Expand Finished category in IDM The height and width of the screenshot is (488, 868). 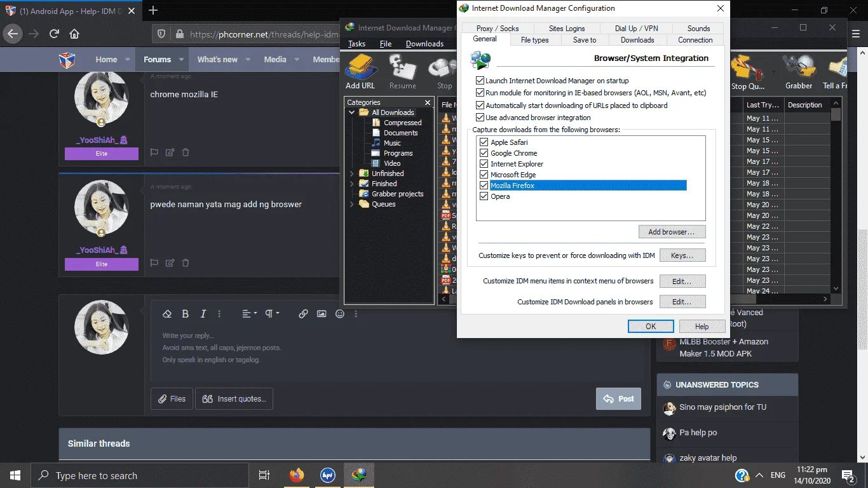(x=351, y=184)
